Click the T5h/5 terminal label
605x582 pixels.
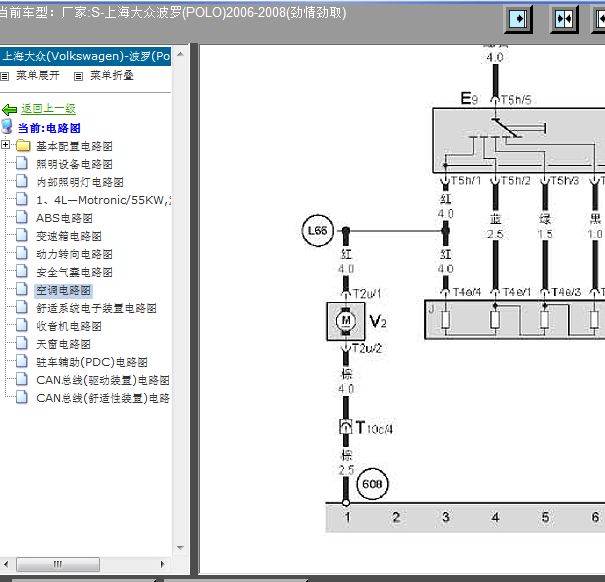516,100
